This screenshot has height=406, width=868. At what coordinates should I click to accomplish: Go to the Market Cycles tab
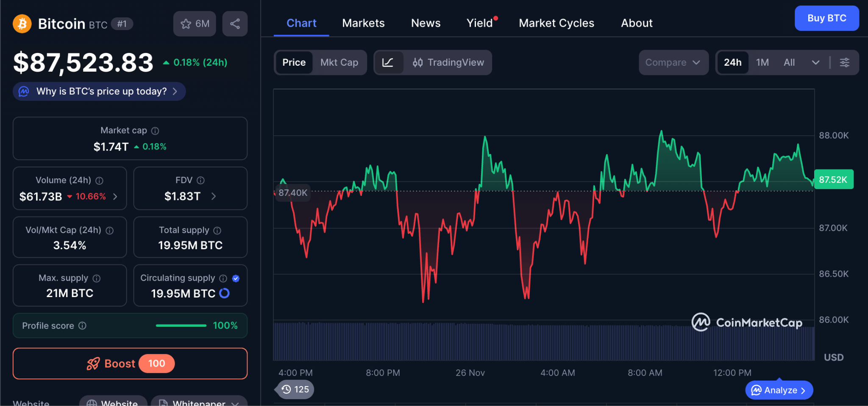[556, 23]
